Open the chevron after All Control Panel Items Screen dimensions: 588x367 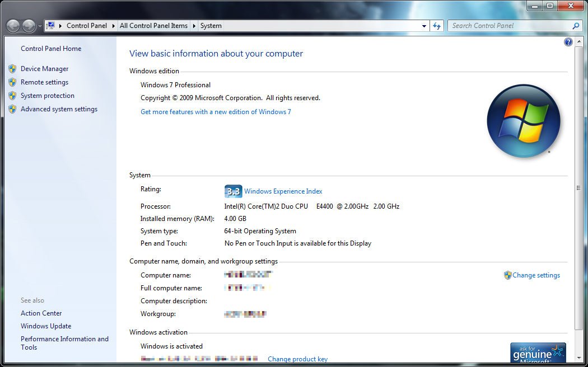193,25
